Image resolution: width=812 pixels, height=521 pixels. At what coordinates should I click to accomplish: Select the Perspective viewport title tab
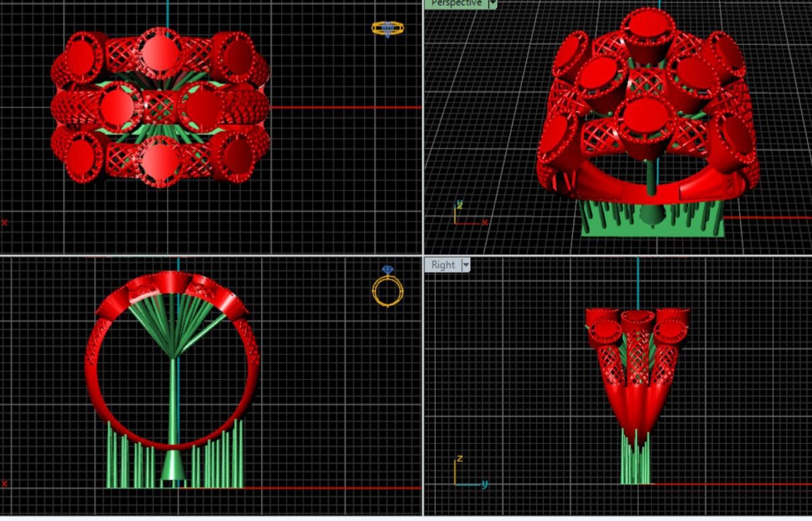456,3
